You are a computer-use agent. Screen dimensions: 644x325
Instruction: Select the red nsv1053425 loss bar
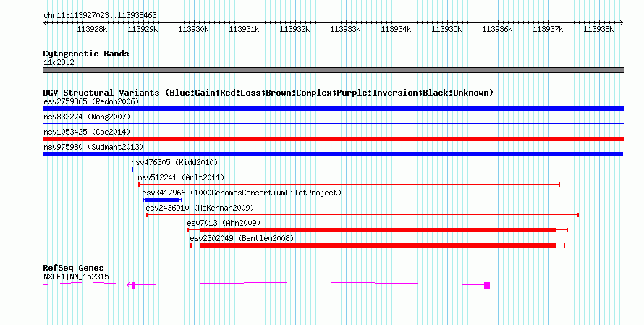coord(333,139)
